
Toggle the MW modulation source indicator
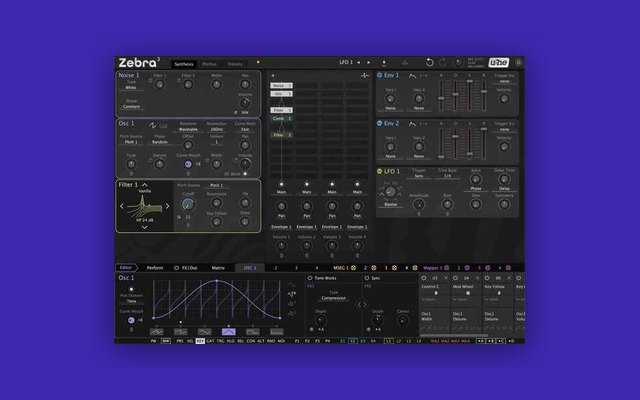[166, 341]
